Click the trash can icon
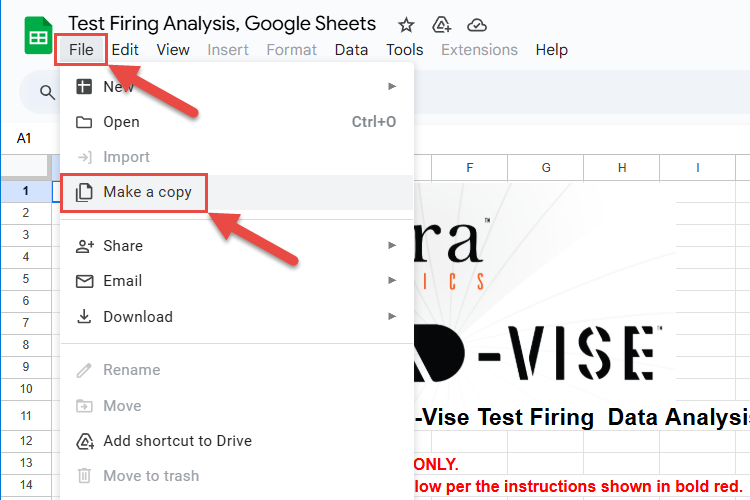The height and width of the screenshot is (500, 750). click(x=84, y=476)
